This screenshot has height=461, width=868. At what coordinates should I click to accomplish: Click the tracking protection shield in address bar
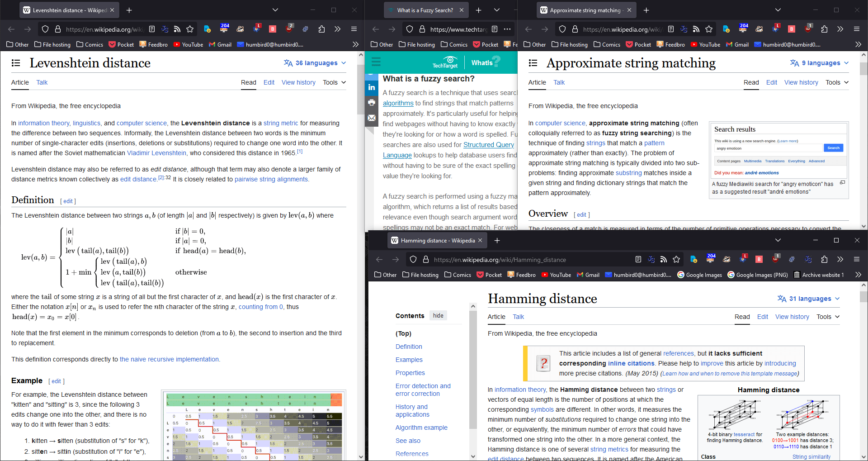45,29
